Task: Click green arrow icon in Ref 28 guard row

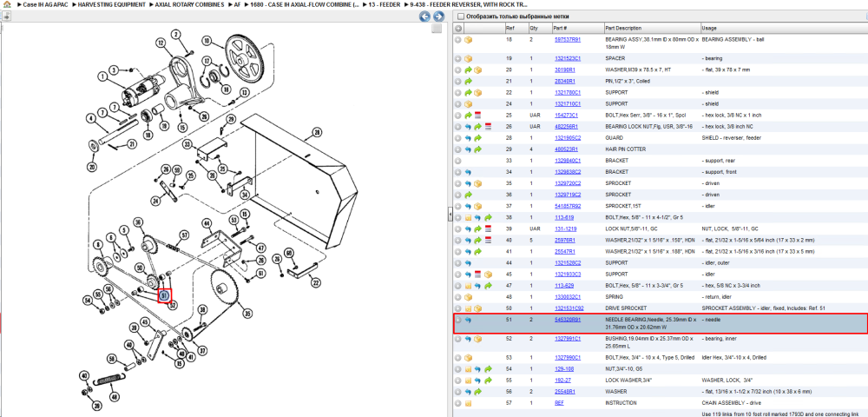Action: tap(477, 138)
